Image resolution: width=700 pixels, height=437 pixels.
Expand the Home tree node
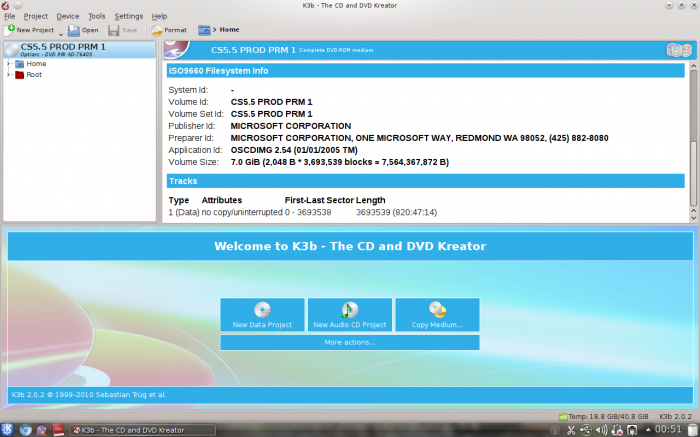pyautogui.click(x=8, y=64)
